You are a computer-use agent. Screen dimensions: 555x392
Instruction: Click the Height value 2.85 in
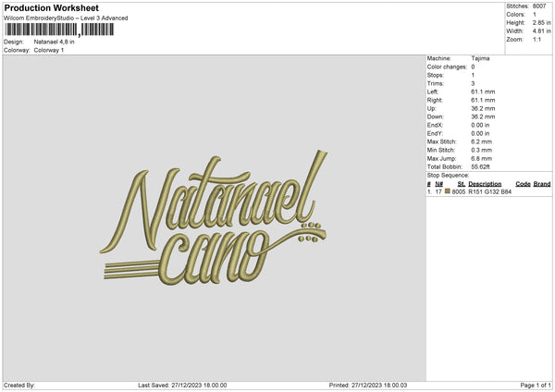click(542, 22)
